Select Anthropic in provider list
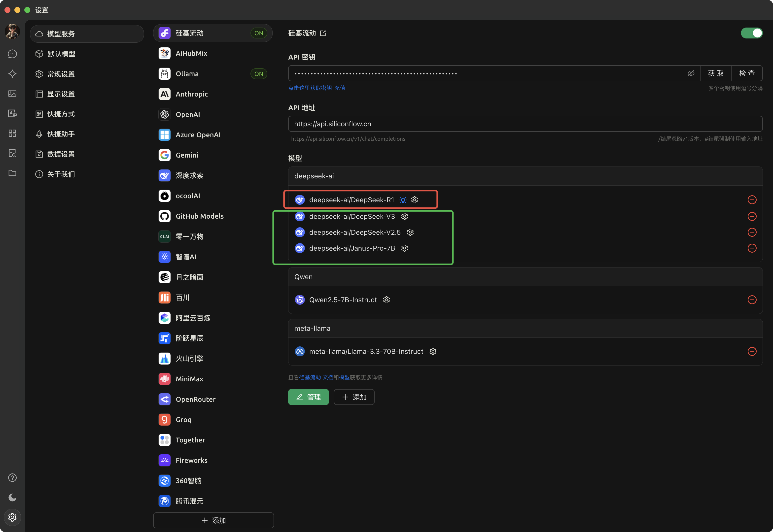Image resolution: width=773 pixels, height=532 pixels. point(192,94)
